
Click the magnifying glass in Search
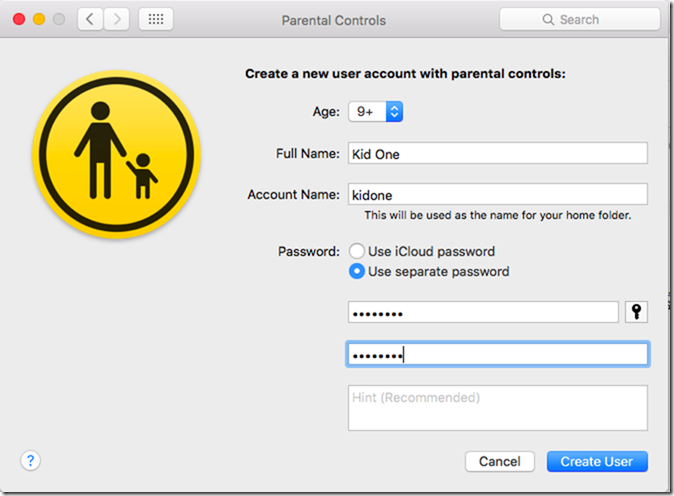tap(548, 19)
